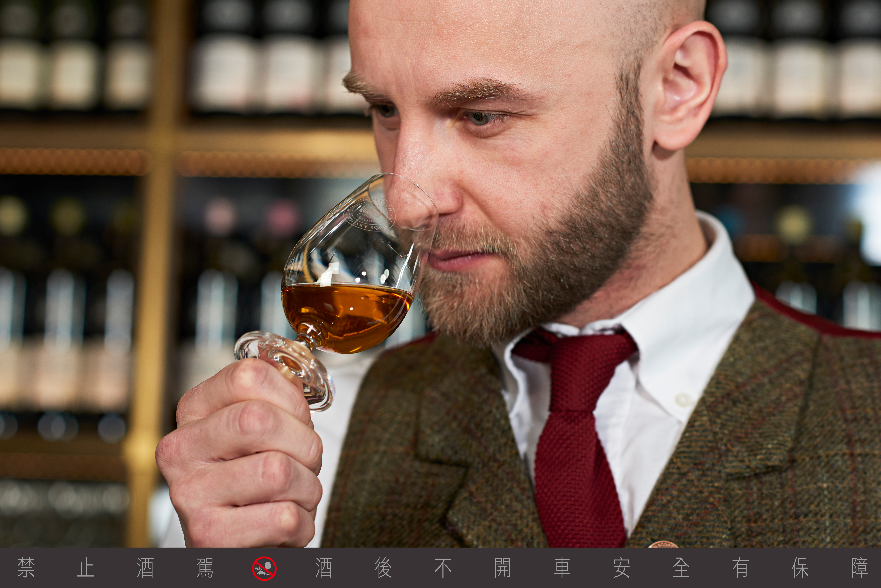
Task: Select the character 安 in the banner
Action: click(622, 567)
